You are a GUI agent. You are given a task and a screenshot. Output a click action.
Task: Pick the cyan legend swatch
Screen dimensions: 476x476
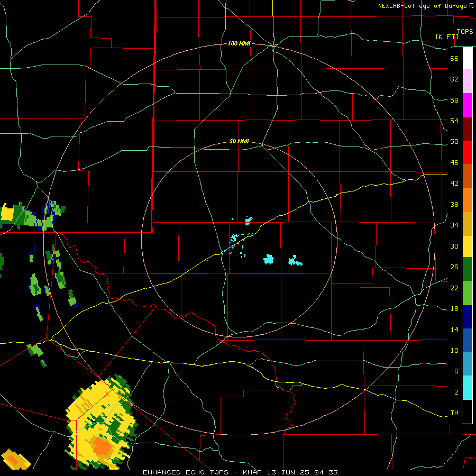467,388
